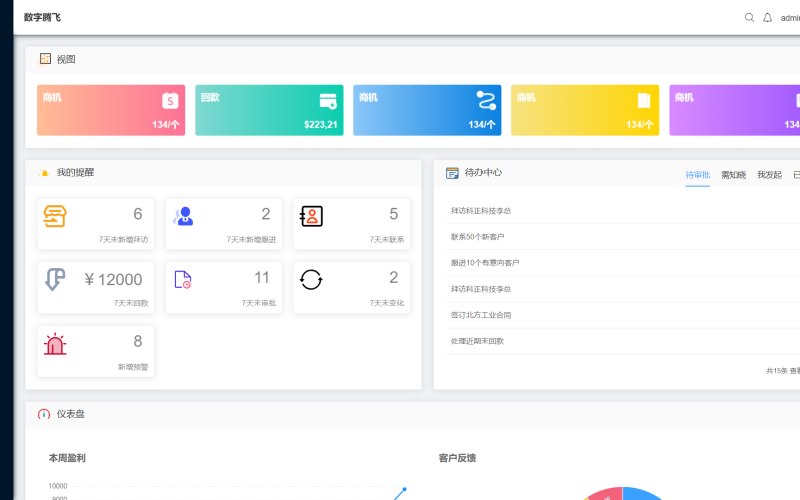
Task: Open the blue 商机 summary card
Action: click(x=427, y=110)
